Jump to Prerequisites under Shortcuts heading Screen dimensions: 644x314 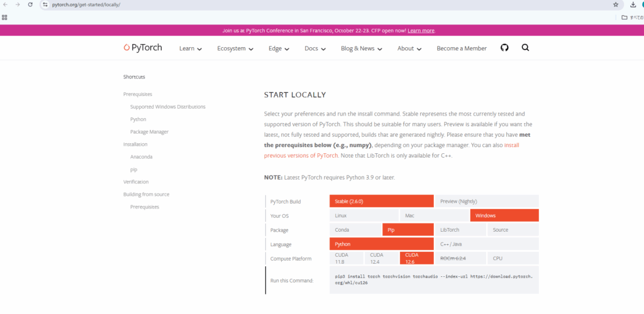(138, 94)
